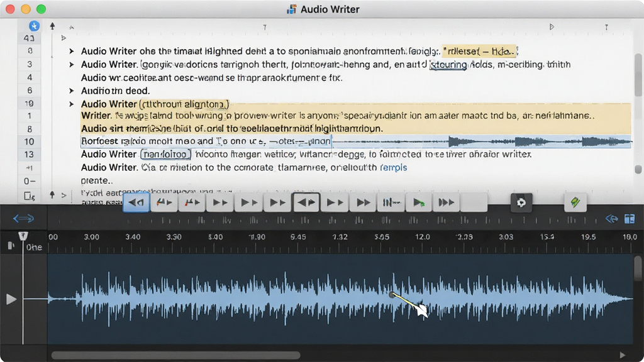The height and width of the screenshot is (362, 644).
Task: Click the yellow highlighted 'rdlerset – hida..' tag
Action: [x=479, y=52]
